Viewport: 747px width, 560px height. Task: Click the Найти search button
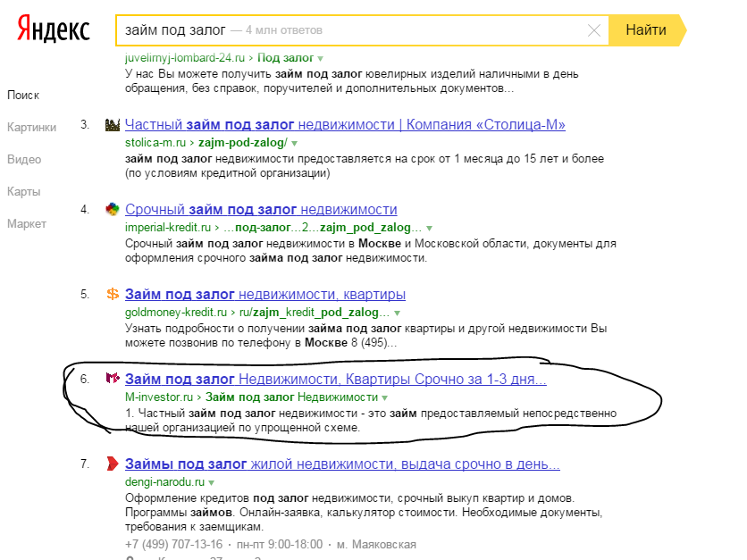[x=648, y=30]
